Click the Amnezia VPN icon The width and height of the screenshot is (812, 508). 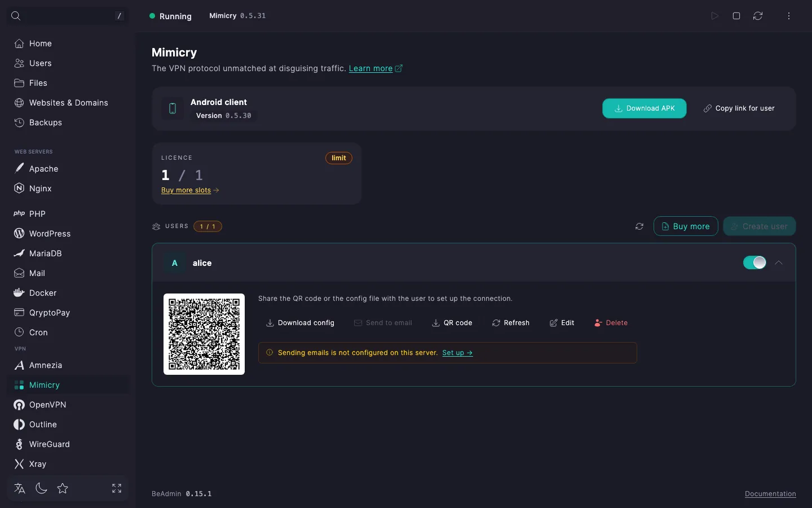[x=19, y=365]
